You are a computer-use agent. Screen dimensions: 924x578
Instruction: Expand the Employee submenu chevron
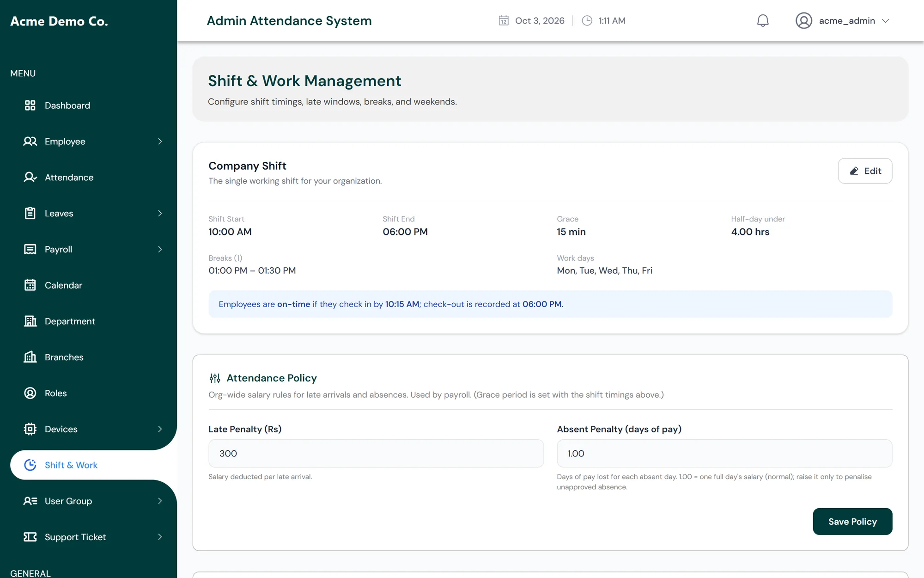point(160,141)
